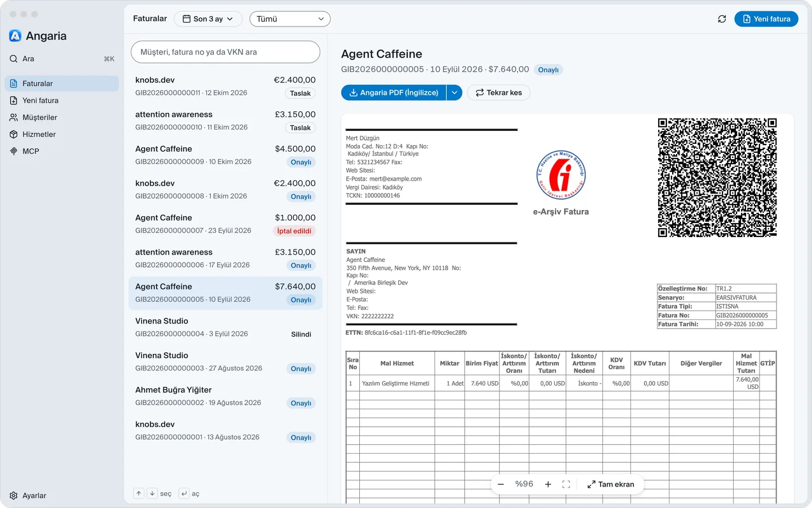The width and height of the screenshot is (812, 508).
Task: Open Yeni fatura in the sidebar
Action: (x=62, y=100)
